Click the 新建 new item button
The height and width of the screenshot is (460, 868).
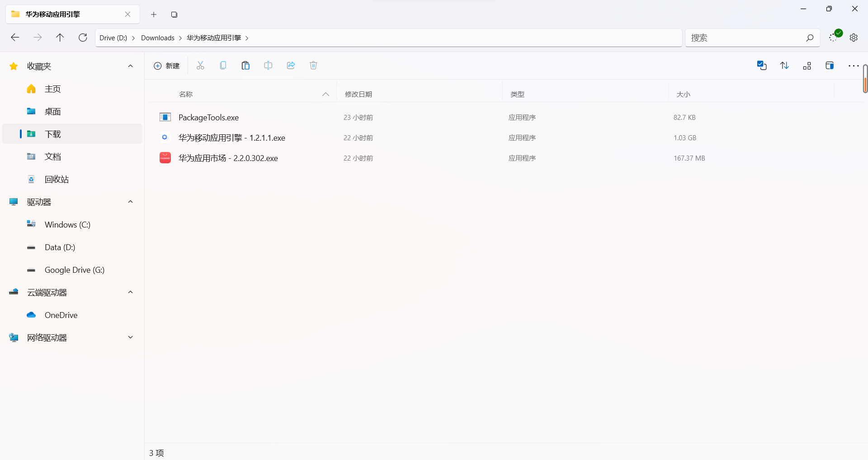(166, 66)
